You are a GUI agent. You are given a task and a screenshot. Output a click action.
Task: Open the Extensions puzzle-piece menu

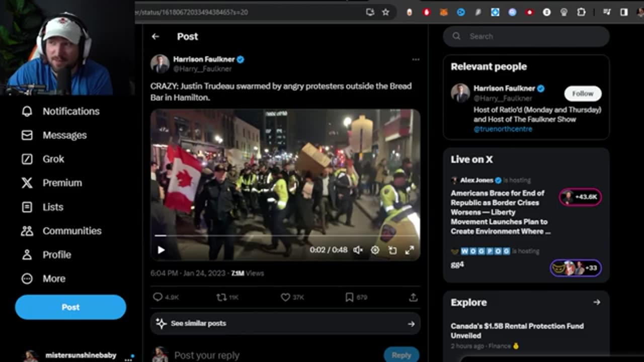[x=581, y=12]
